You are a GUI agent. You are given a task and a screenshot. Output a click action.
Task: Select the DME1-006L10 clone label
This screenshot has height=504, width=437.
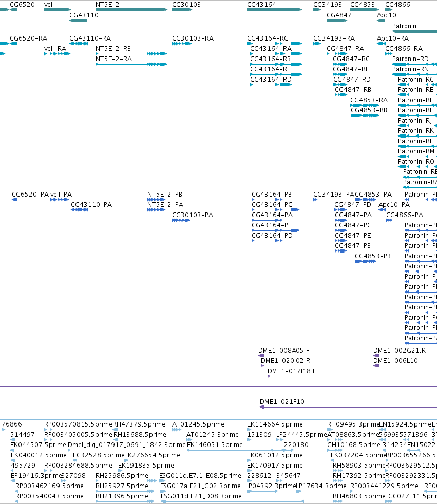pyautogui.click(x=395, y=361)
